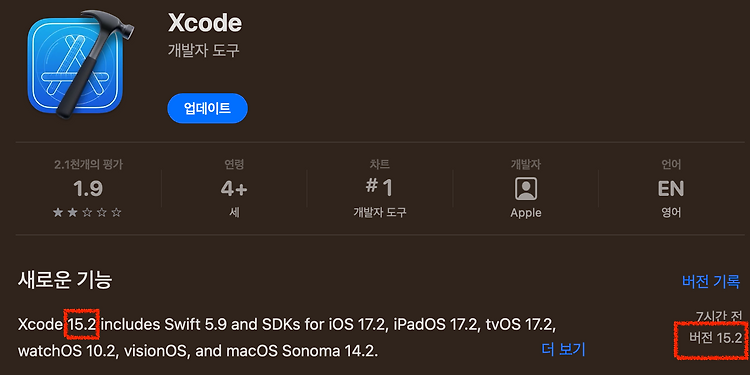
Task: Click the 버전 15.2 version label
Action: (x=716, y=338)
